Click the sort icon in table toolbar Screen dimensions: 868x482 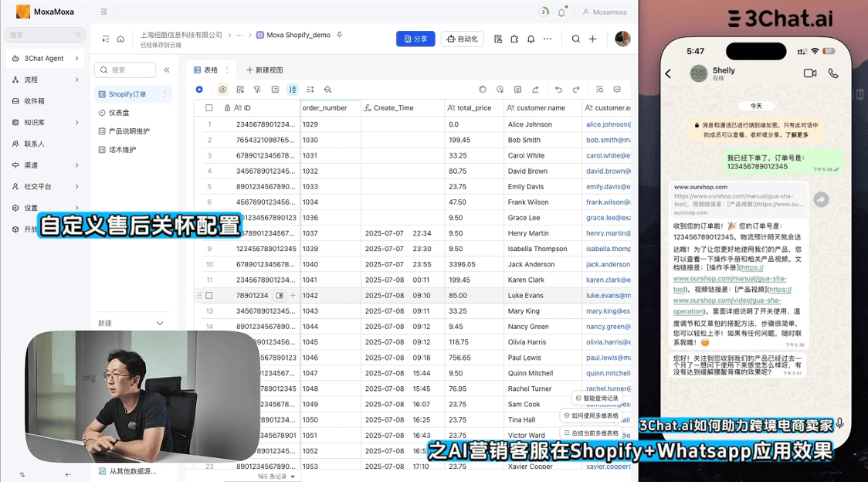pos(293,90)
